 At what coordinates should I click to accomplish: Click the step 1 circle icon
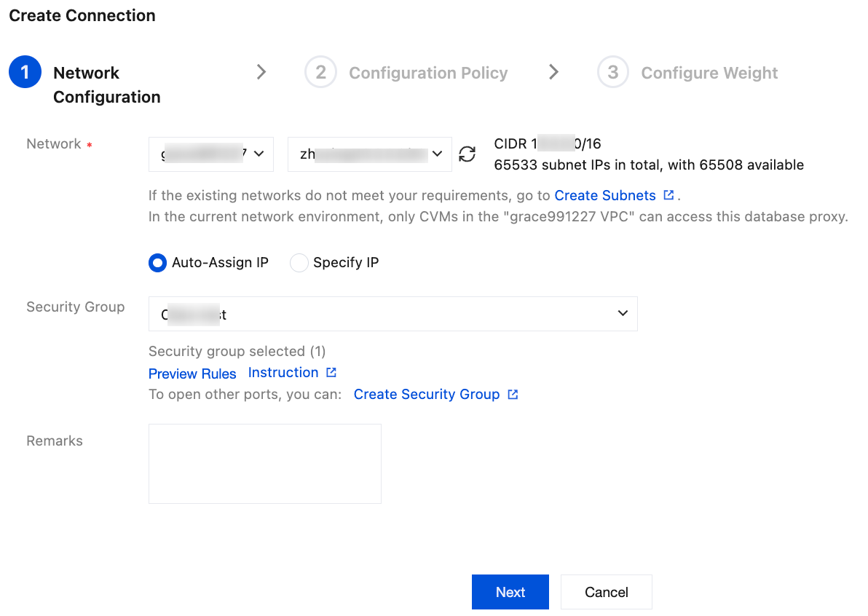tap(25, 73)
